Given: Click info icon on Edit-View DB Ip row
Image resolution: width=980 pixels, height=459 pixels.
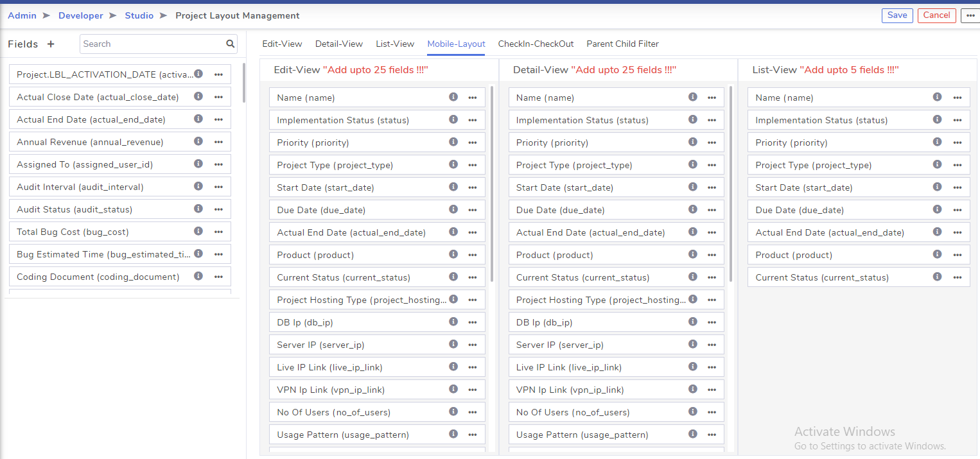Looking at the screenshot, I should tap(453, 322).
